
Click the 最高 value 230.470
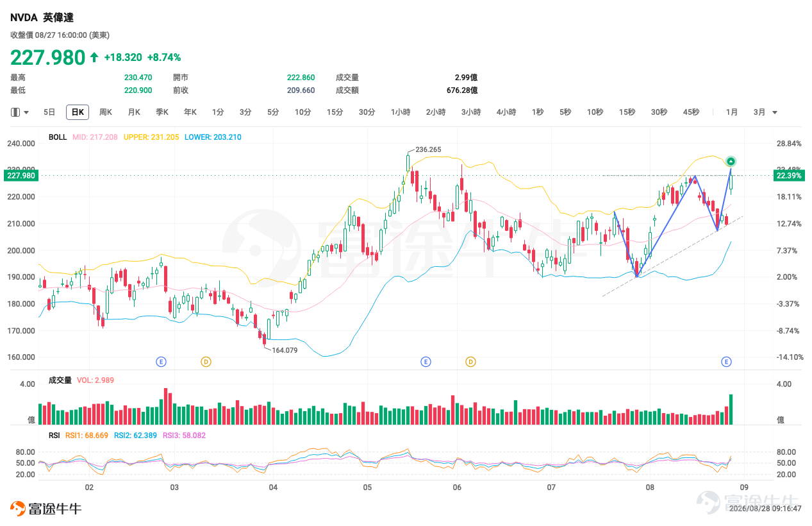pos(138,78)
